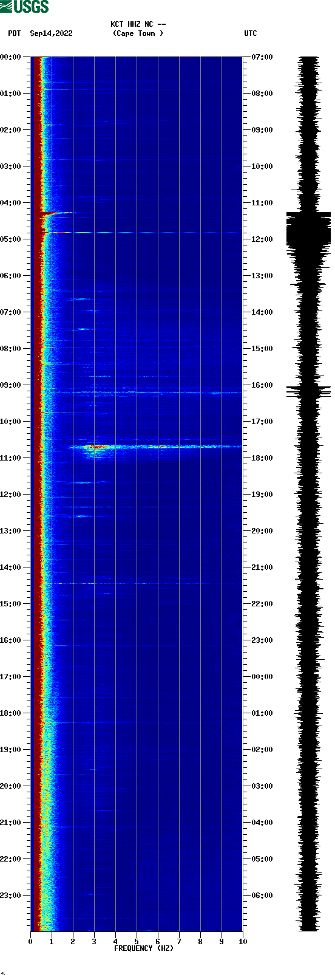Click the UTC time label '12:00'
Screen dimensions: 335x980
(262, 239)
